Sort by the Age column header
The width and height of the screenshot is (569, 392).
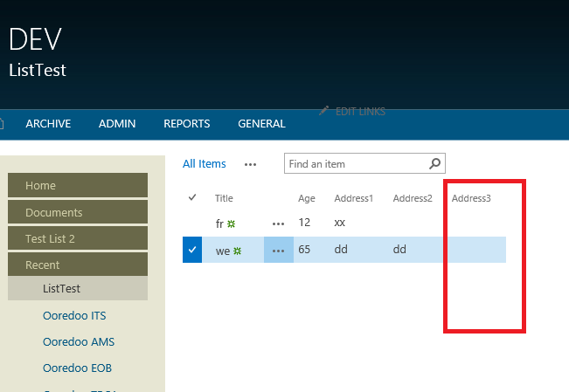(x=307, y=198)
